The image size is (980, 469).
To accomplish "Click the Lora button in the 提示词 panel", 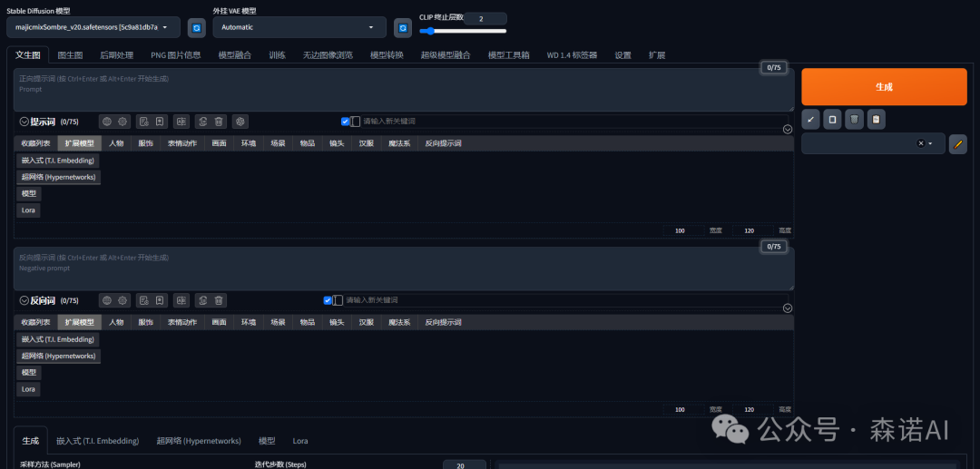I will (x=29, y=210).
